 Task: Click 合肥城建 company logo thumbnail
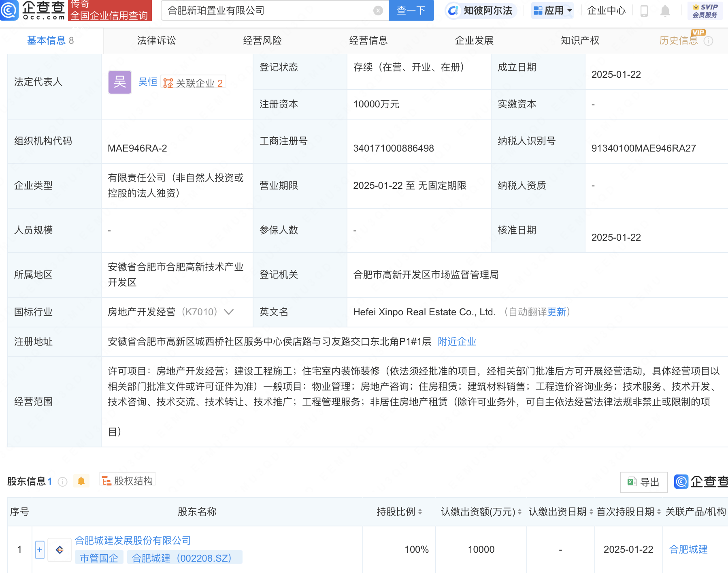pos(60,549)
